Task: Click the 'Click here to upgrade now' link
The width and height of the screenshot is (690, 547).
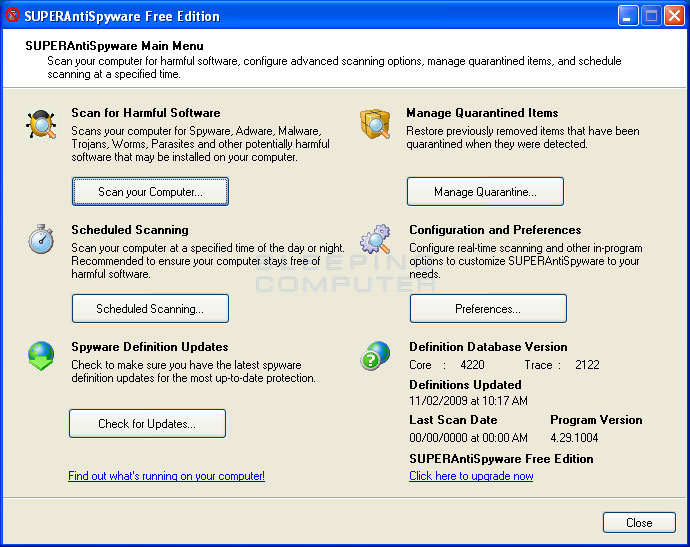Action: (471, 476)
